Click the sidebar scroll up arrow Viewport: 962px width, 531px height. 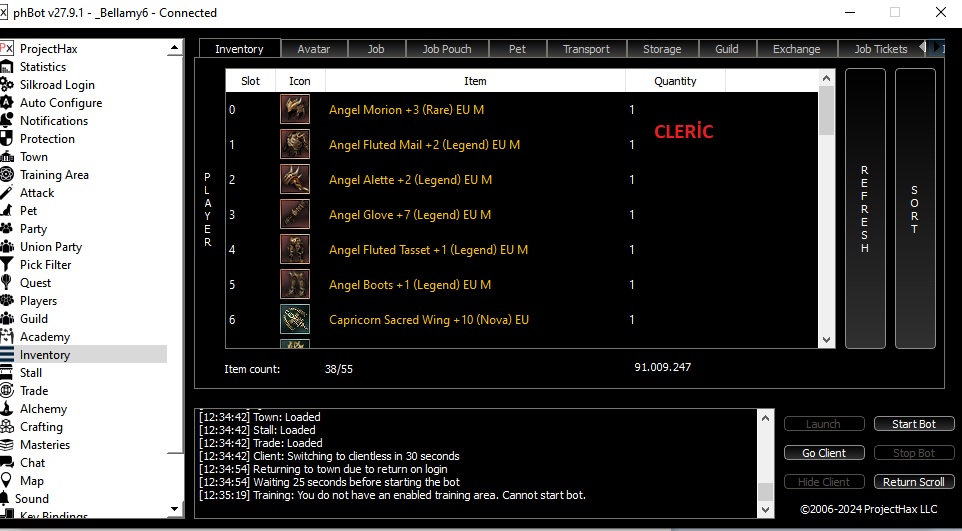[x=174, y=47]
